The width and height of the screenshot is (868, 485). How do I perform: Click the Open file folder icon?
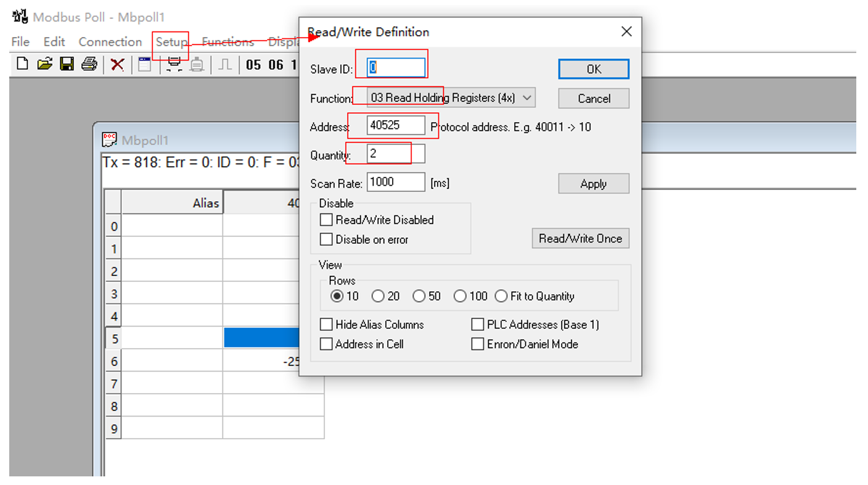click(x=44, y=64)
